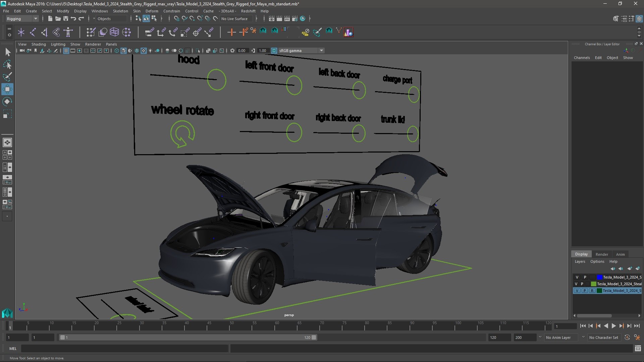The height and width of the screenshot is (362, 644).
Task: Click the Set Key shelf icon
Action: (x=231, y=32)
